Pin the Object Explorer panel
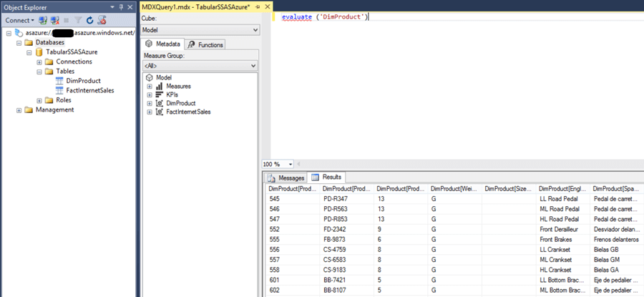 pos(121,6)
